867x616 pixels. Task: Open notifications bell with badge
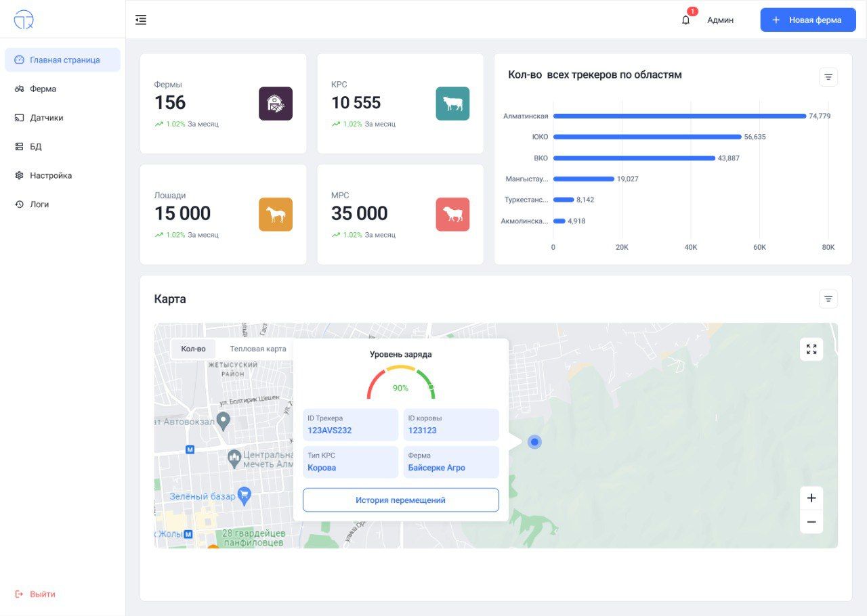pyautogui.click(x=686, y=20)
